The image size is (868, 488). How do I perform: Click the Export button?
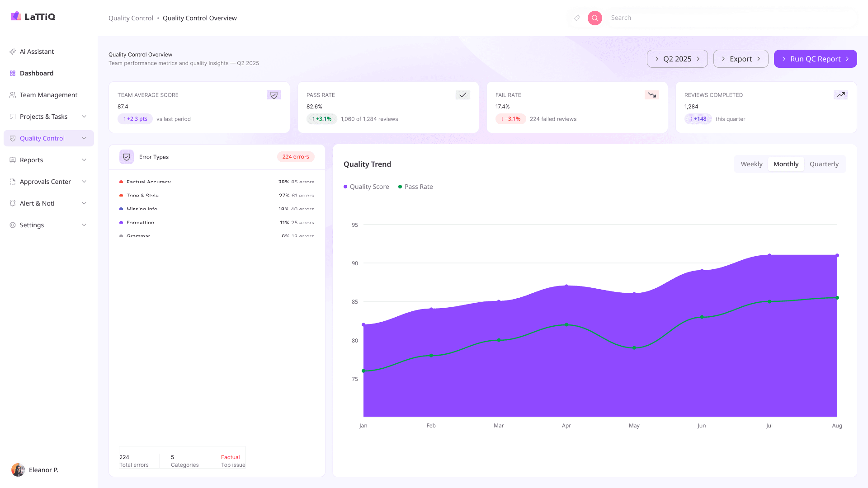tap(741, 59)
